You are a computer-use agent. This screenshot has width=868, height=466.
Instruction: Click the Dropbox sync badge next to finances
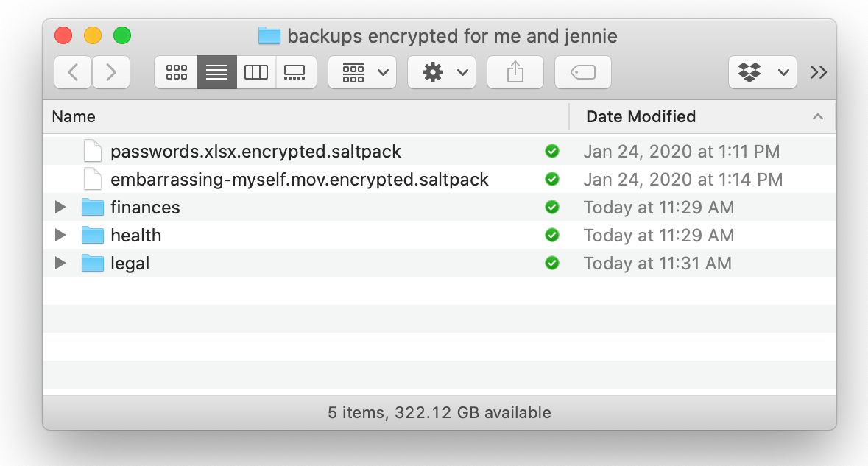(x=552, y=207)
